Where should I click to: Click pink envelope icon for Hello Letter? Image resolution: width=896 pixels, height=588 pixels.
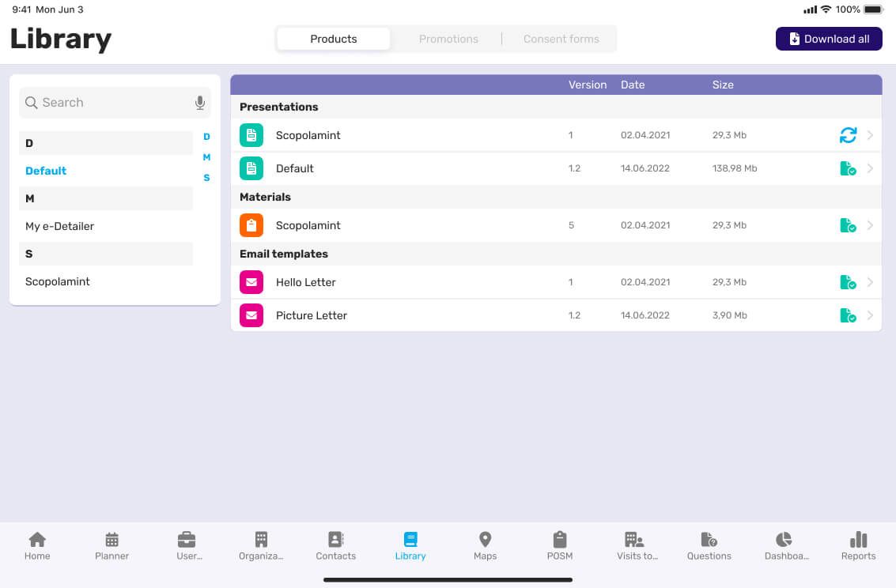tap(251, 282)
